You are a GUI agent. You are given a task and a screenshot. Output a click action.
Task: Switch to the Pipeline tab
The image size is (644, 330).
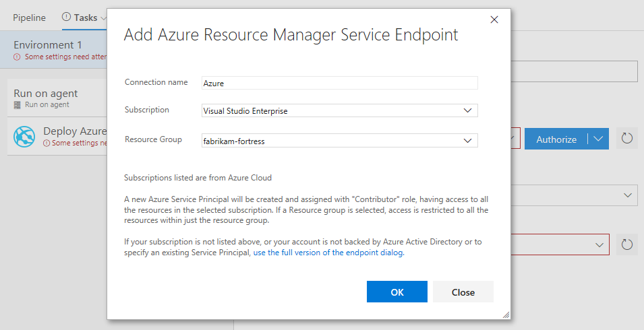pos(29,18)
